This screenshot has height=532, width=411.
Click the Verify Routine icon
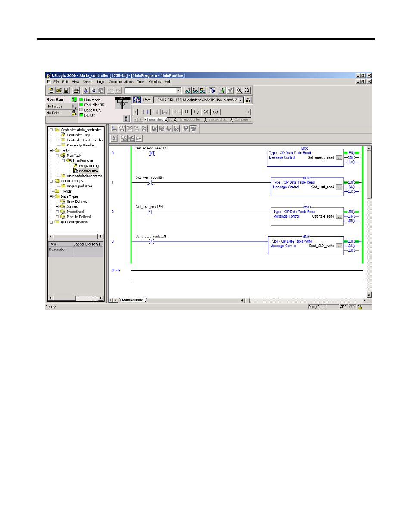pyautogui.click(x=222, y=90)
